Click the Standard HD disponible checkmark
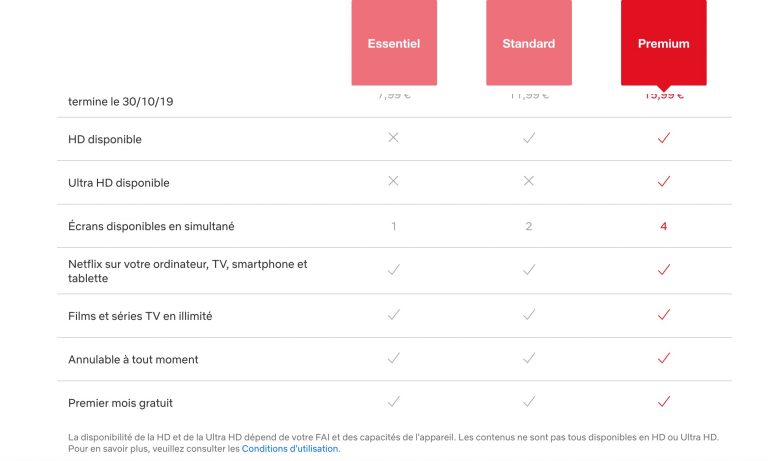 528,138
